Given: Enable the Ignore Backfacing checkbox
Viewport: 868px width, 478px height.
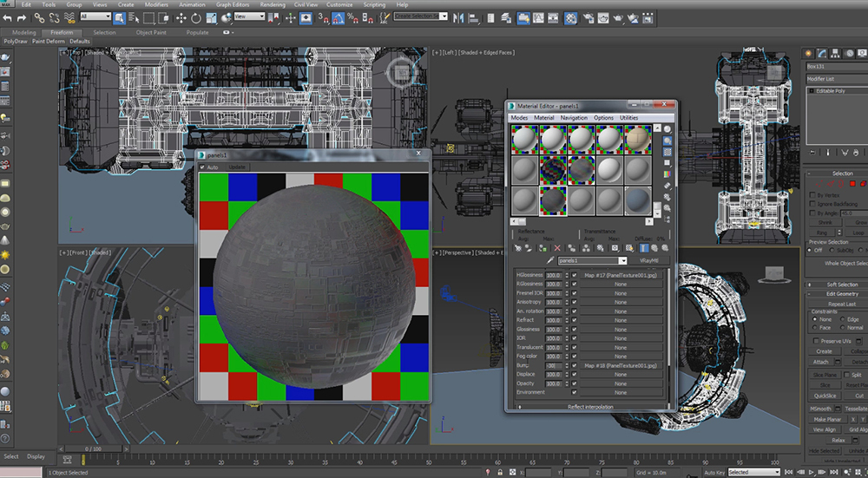Looking at the screenshot, I should pos(812,204).
